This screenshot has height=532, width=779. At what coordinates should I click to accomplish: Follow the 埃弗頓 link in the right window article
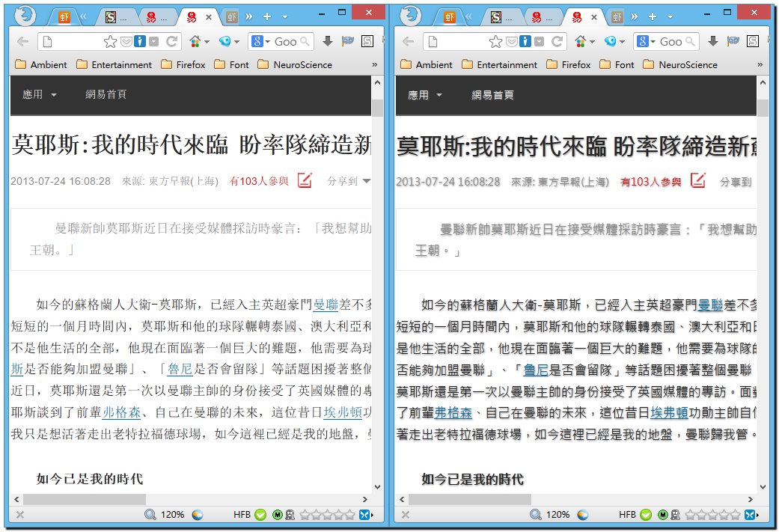click(669, 412)
